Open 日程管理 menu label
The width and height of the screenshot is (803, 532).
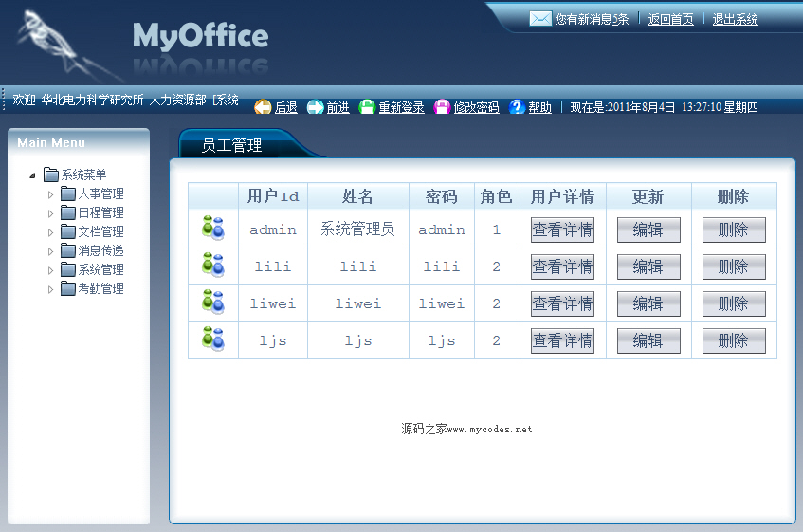click(100, 212)
